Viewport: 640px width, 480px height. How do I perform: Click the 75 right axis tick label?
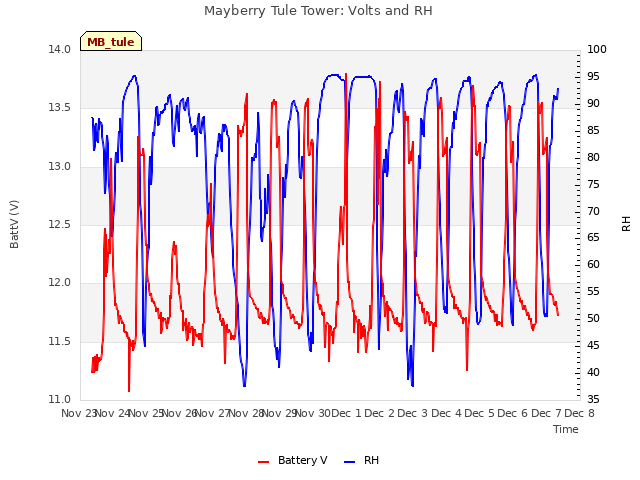tap(593, 184)
